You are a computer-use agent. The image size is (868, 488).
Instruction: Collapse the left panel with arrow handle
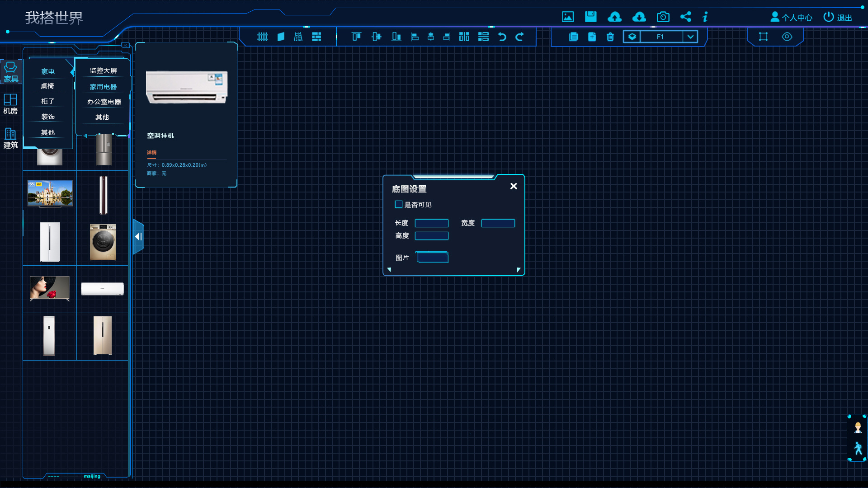(138, 237)
